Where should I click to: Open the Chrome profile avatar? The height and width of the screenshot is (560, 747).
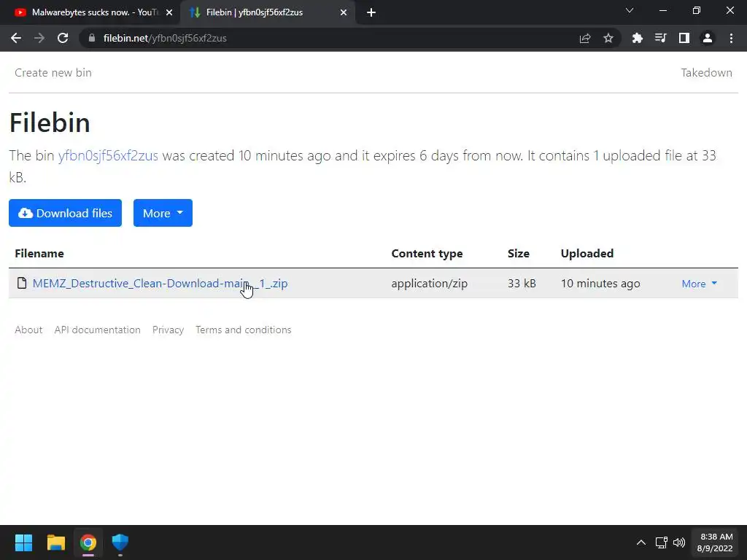[x=708, y=38]
